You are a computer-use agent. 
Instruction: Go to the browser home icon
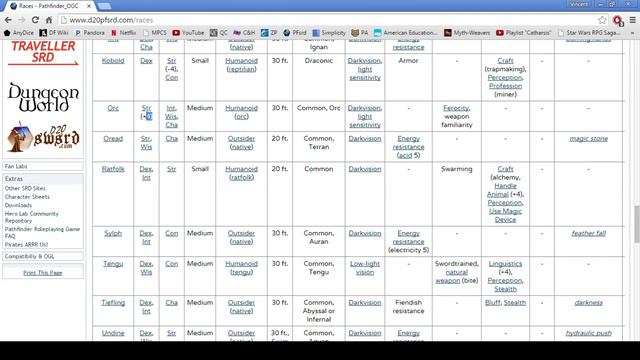click(49, 20)
